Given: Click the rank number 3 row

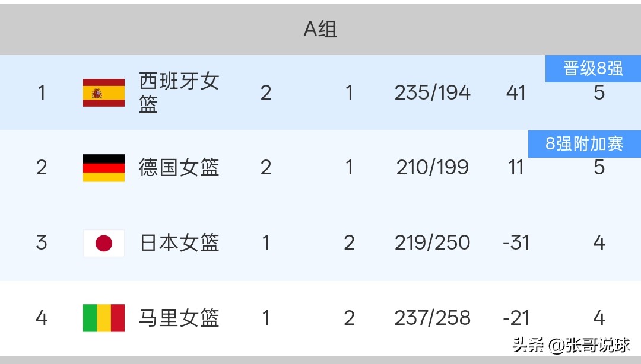Looking at the screenshot, I should coord(320,243).
